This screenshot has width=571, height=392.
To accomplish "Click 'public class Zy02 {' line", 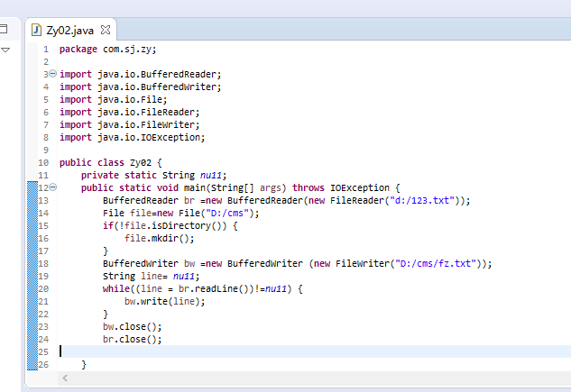I will point(111,162).
